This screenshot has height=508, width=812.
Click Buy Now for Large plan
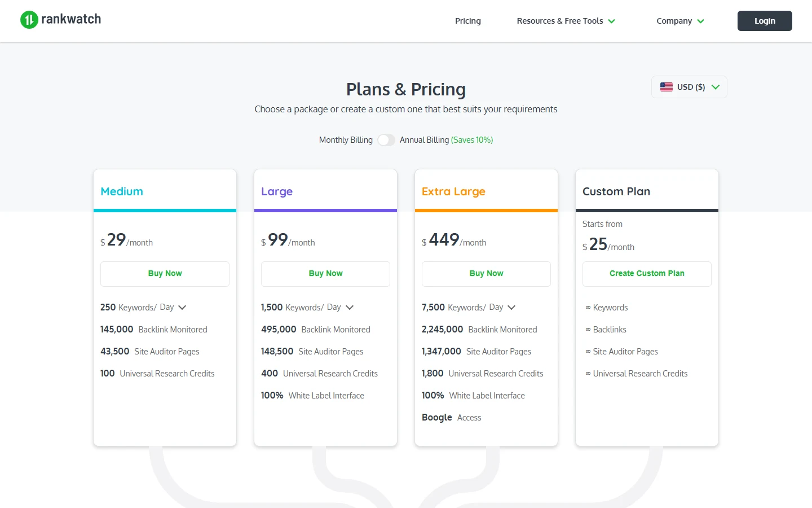click(x=325, y=274)
